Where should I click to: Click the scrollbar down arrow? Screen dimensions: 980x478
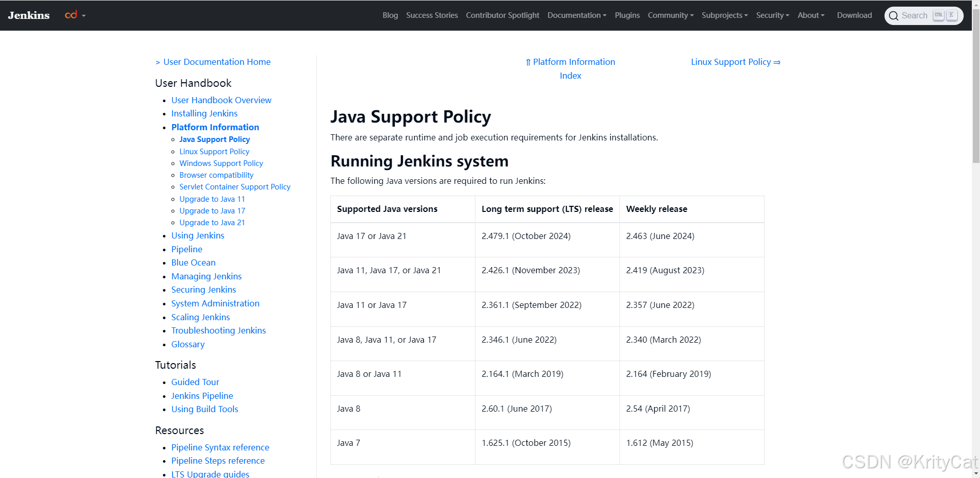pos(976,472)
